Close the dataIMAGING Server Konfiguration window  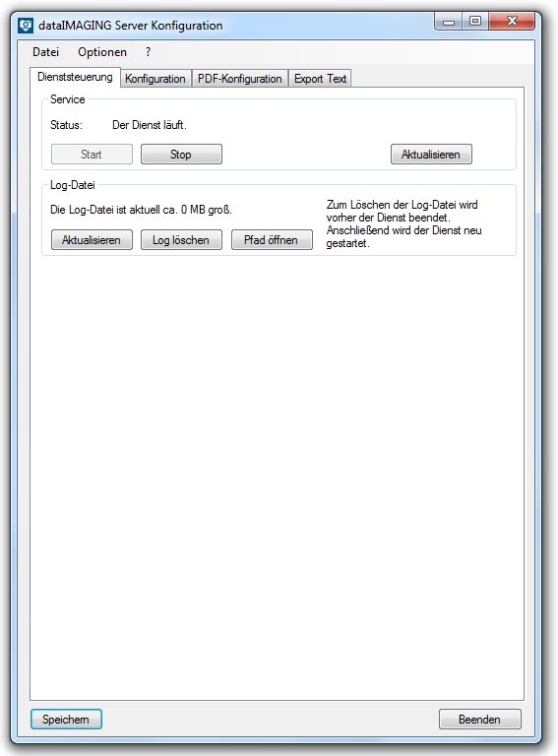pos(512,22)
